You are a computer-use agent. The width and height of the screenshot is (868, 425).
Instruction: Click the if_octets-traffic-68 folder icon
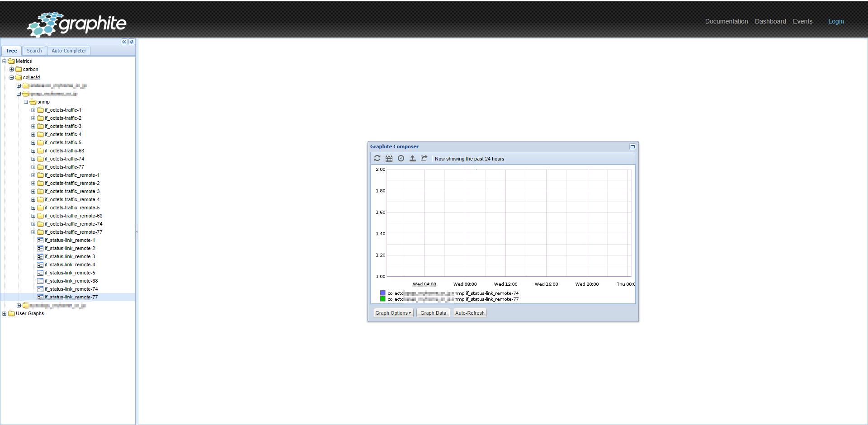[40, 151]
